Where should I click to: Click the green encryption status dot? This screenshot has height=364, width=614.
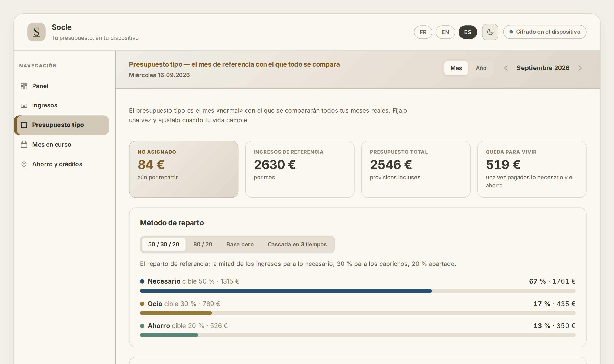(511, 32)
